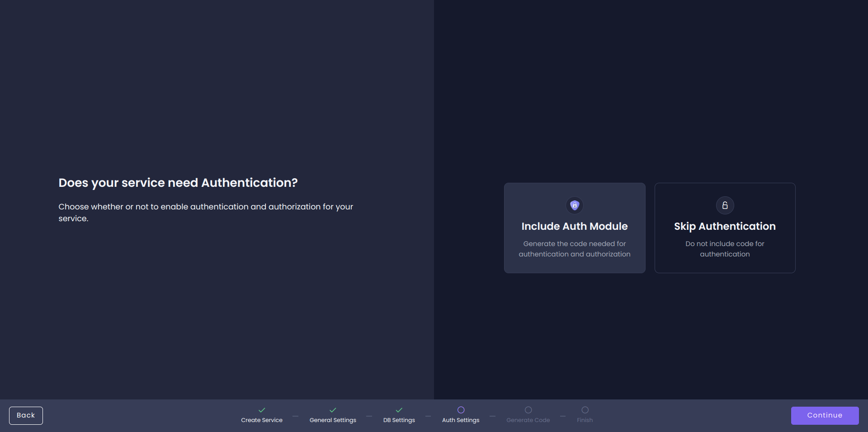868x432 pixels.
Task: Open the General Settings step
Action: tap(333, 420)
